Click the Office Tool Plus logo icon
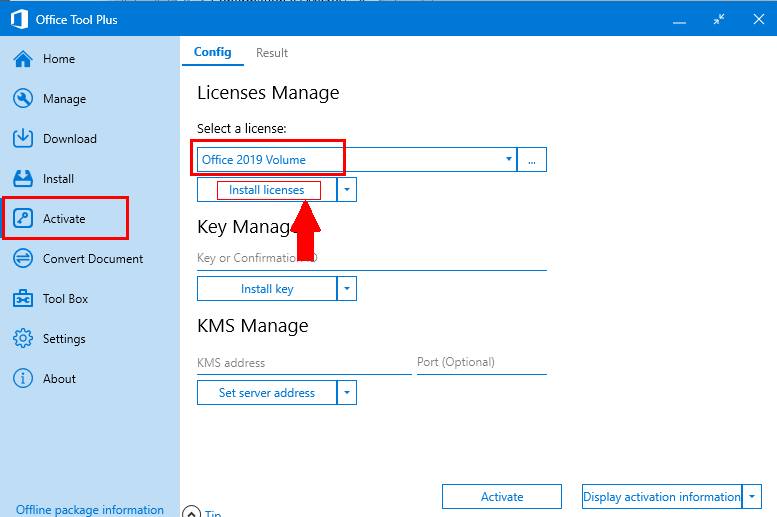This screenshot has width=777, height=517. [x=19, y=19]
